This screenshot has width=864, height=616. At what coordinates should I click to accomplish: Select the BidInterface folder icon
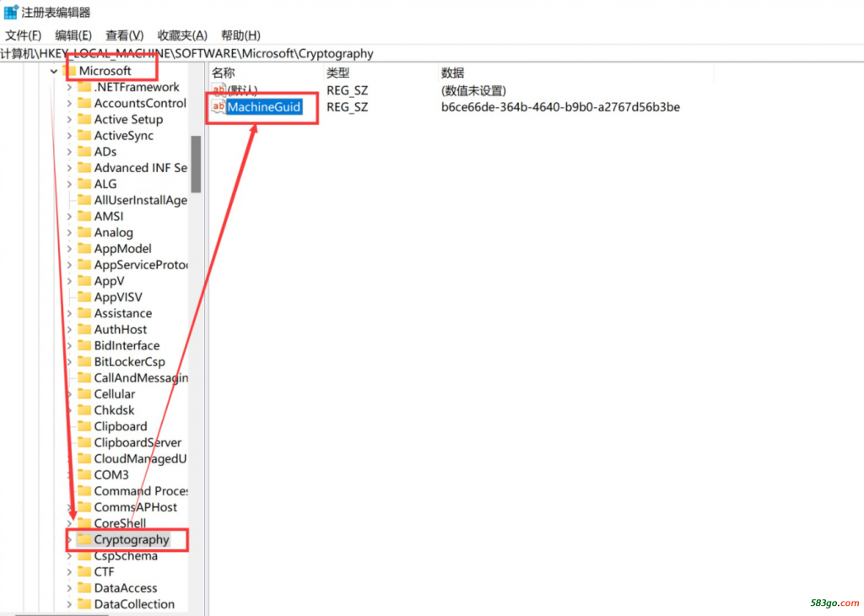[84, 345]
